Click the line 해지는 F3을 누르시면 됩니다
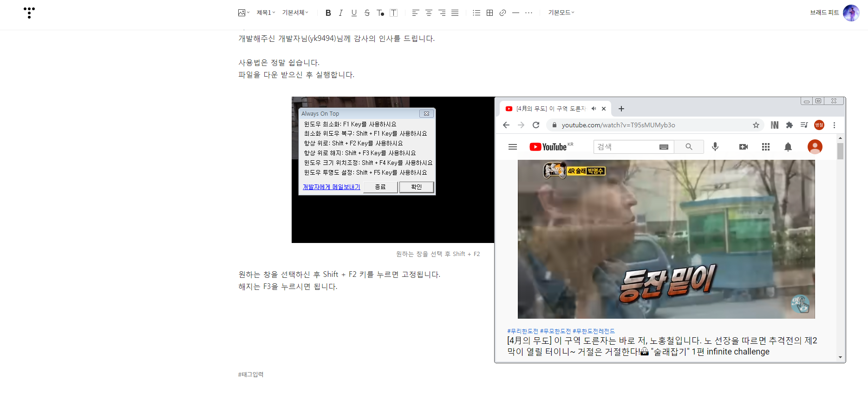Viewport: 868px width, 400px height. click(x=288, y=287)
